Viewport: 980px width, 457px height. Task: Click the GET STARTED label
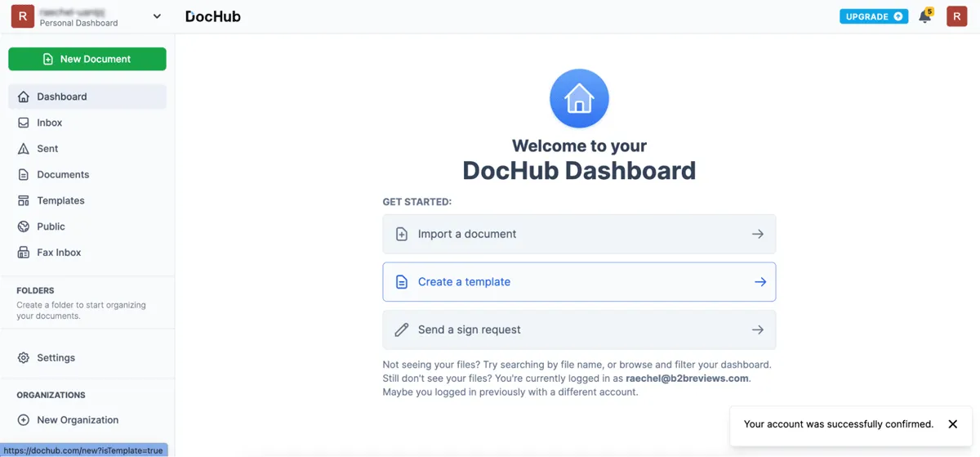pyautogui.click(x=417, y=201)
